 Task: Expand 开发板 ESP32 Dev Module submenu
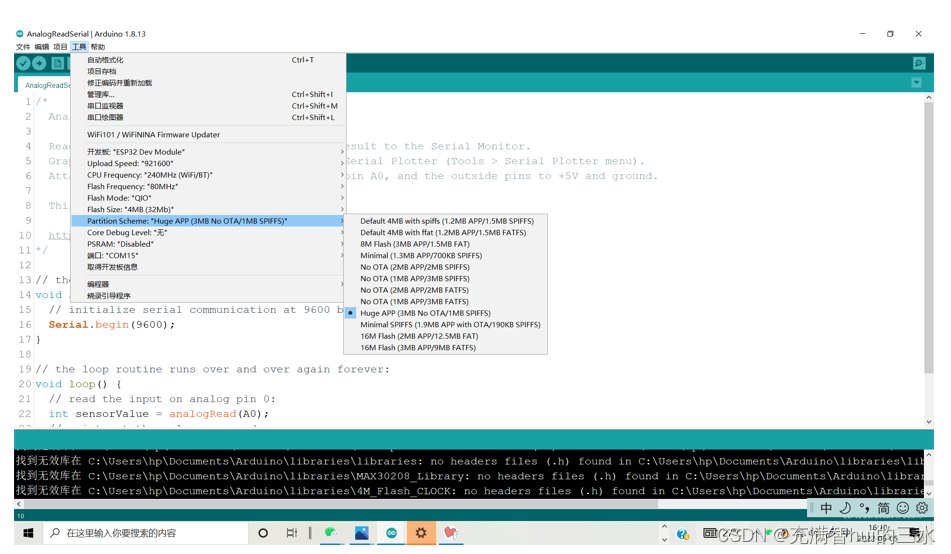pos(208,152)
